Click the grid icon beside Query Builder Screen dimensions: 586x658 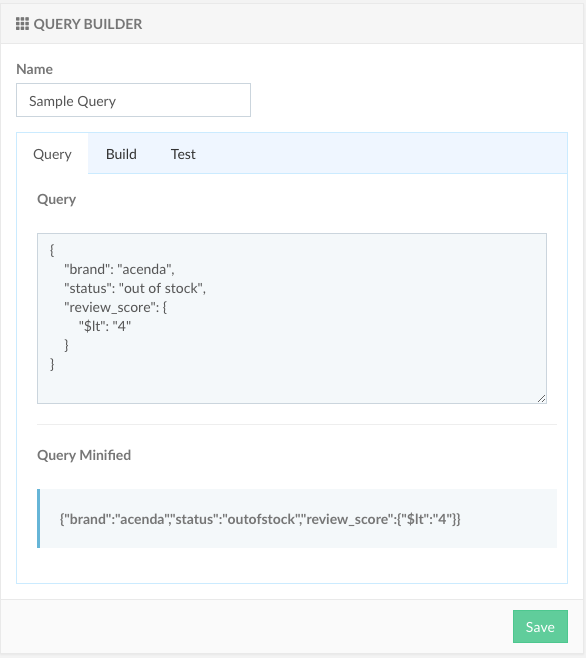(x=22, y=24)
